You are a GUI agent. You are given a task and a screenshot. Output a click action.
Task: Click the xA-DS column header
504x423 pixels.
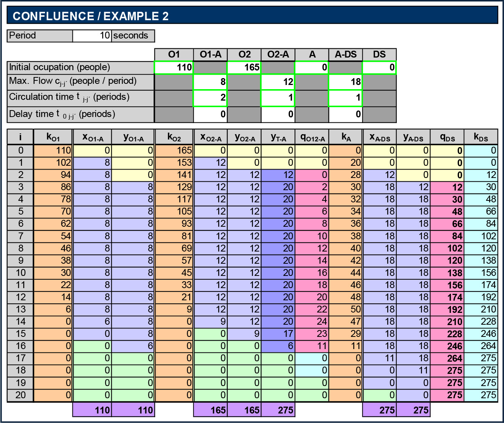[379, 137]
